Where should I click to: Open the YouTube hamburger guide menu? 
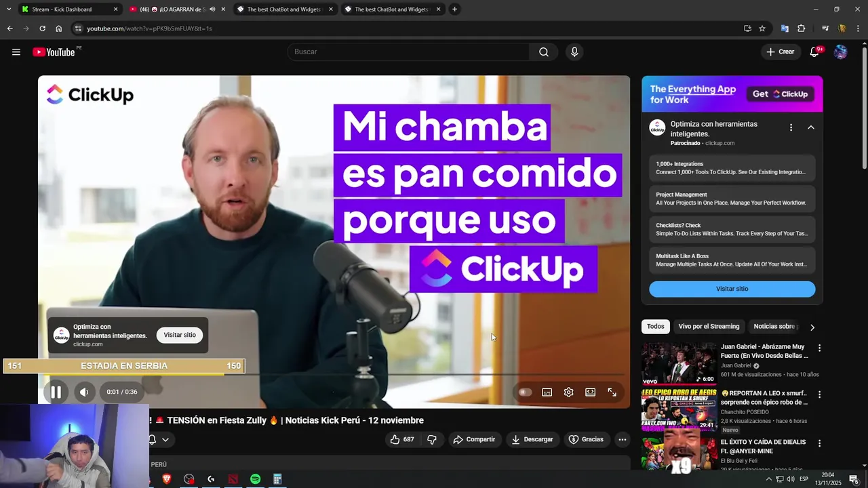point(16,52)
